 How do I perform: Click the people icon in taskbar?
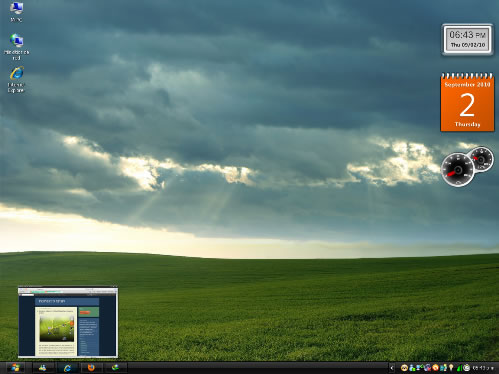click(x=42, y=368)
